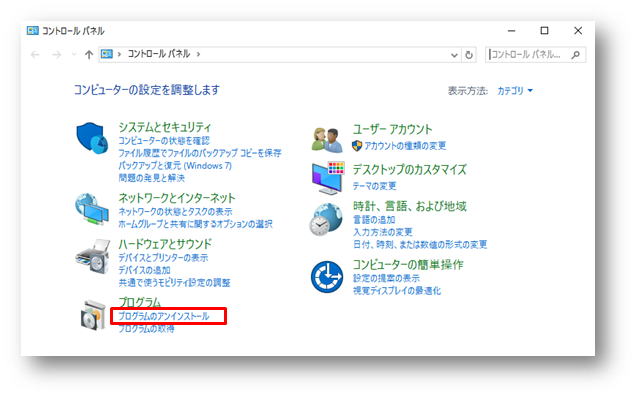The width and height of the screenshot is (637, 398).
Task: Open the Hardware and Sound printer icon
Action: click(93, 257)
